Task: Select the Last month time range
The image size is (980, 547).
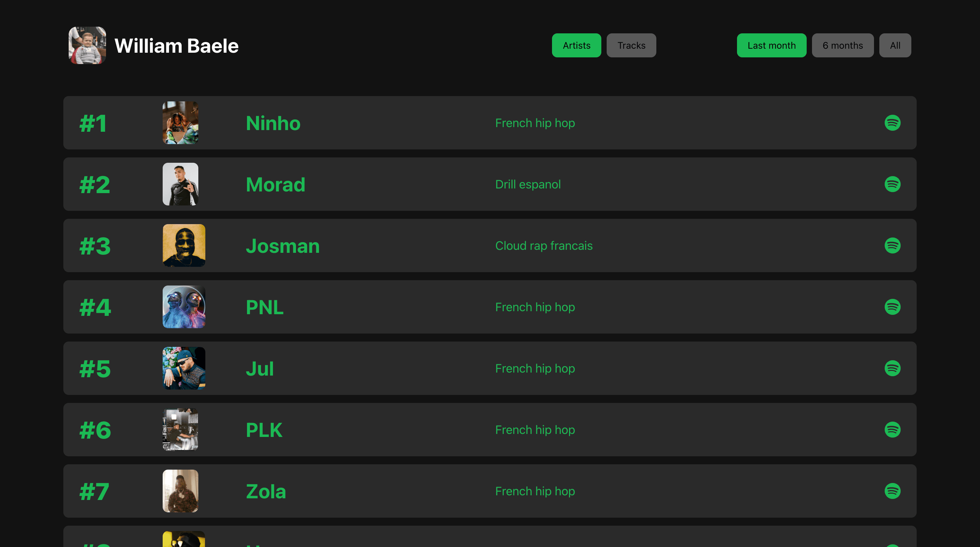Action: click(x=771, y=45)
